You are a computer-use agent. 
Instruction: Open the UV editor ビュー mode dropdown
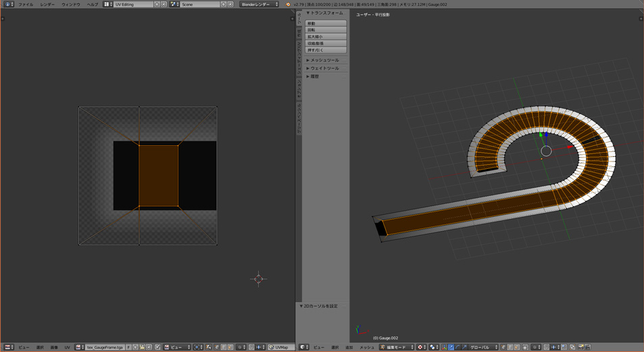click(178, 347)
